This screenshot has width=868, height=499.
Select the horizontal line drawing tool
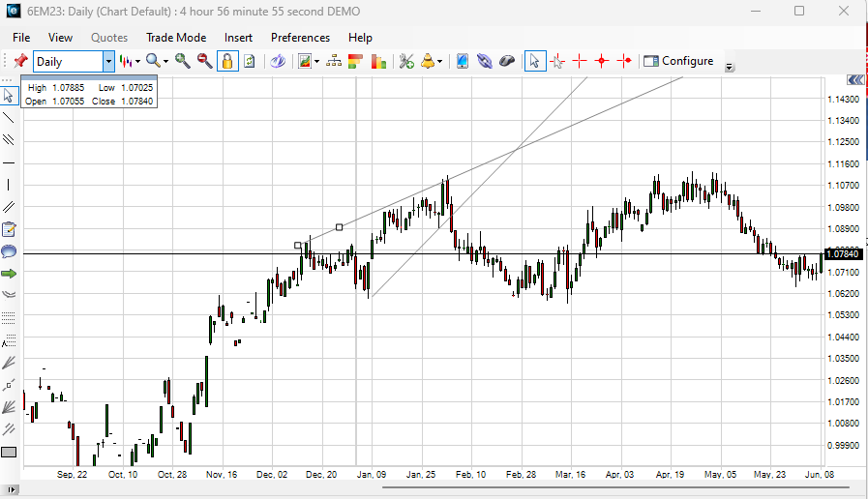pos(9,162)
